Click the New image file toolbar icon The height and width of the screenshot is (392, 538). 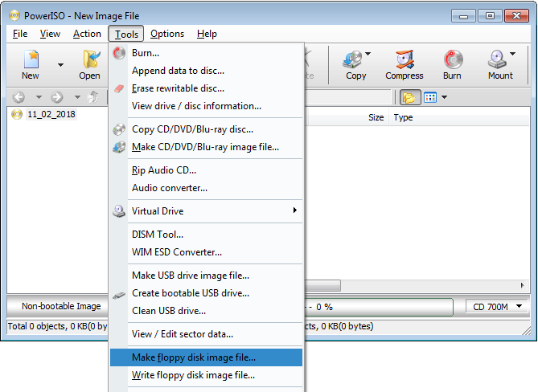(x=31, y=59)
